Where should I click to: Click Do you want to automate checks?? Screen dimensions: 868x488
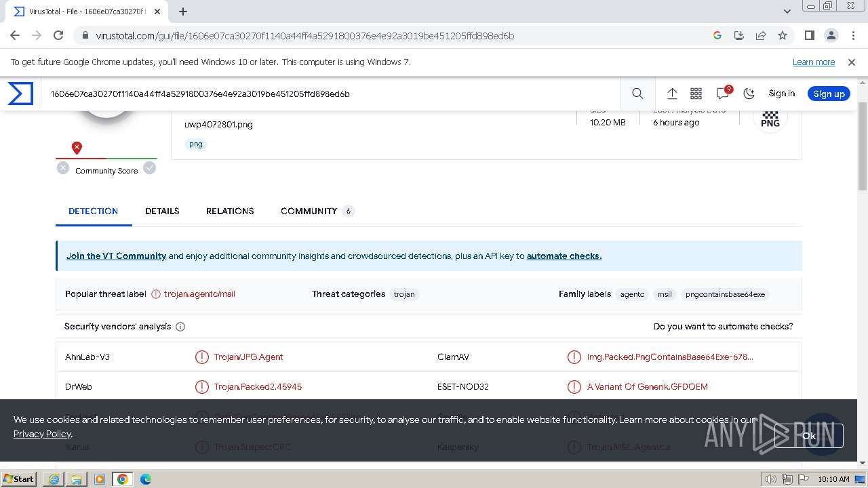[x=723, y=327]
